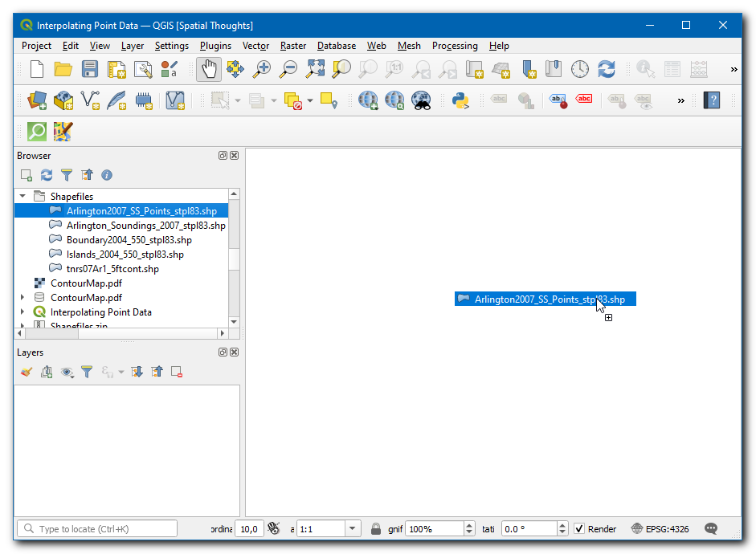
Task: Collapse the Shapefiles folder tree
Action: (x=22, y=196)
